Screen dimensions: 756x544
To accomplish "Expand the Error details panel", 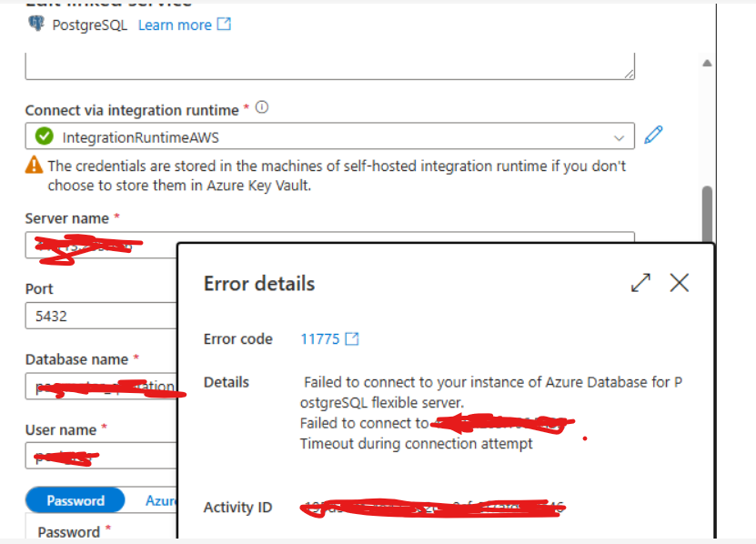I will point(640,283).
